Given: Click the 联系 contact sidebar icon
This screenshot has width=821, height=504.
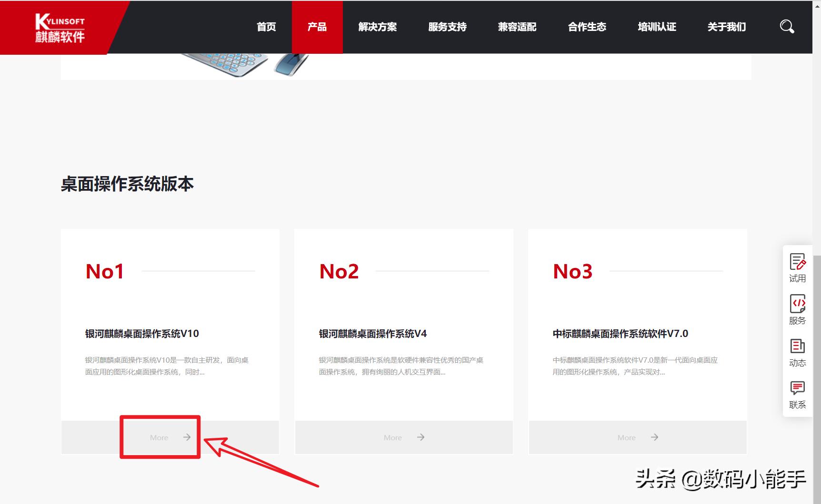Looking at the screenshot, I should pyautogui.click(x=798, y=393).
